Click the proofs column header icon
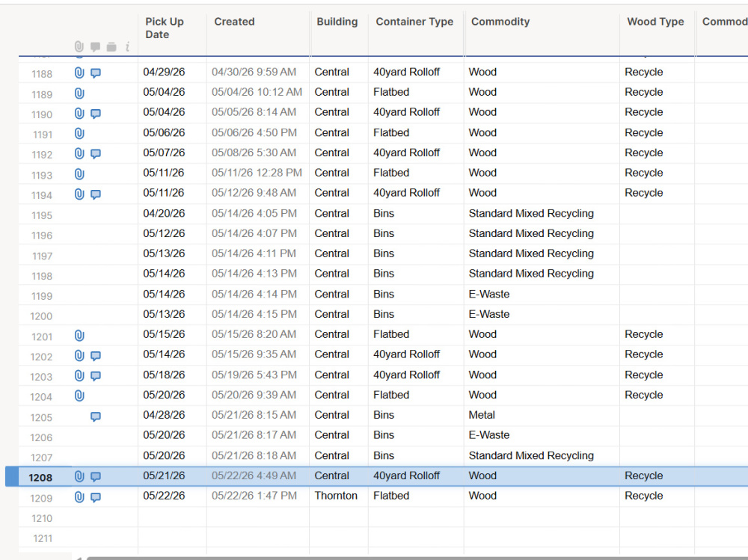The width and height of the screenshot is (748, 560). point(111,47)
